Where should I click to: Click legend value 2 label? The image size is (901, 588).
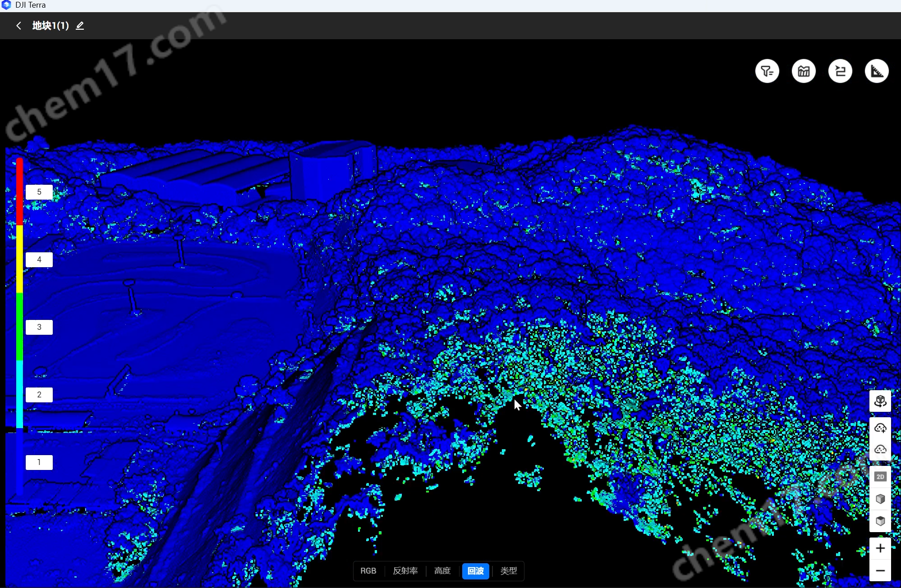[x=39, y=395]
